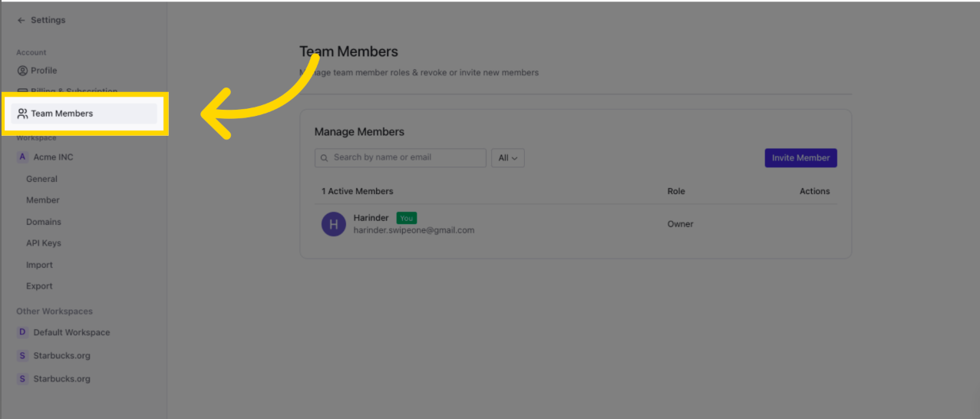
Task: Open the Export page
Action: [x=39, y=286]
